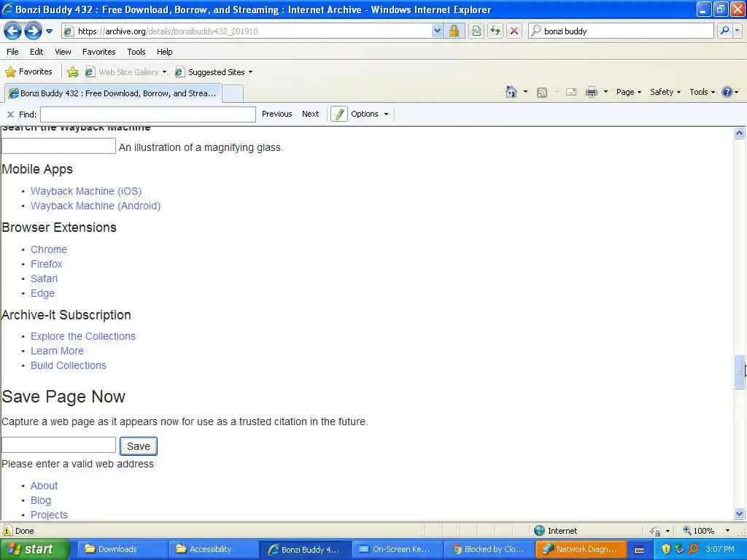Close the Find bar with the X

point(10,114)
